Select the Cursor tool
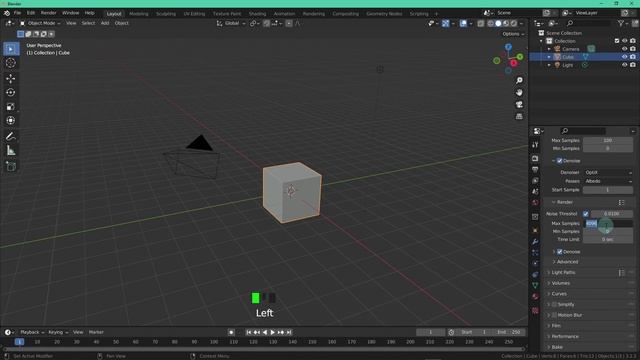The image size is (640, 360). (x=11, y=63)
